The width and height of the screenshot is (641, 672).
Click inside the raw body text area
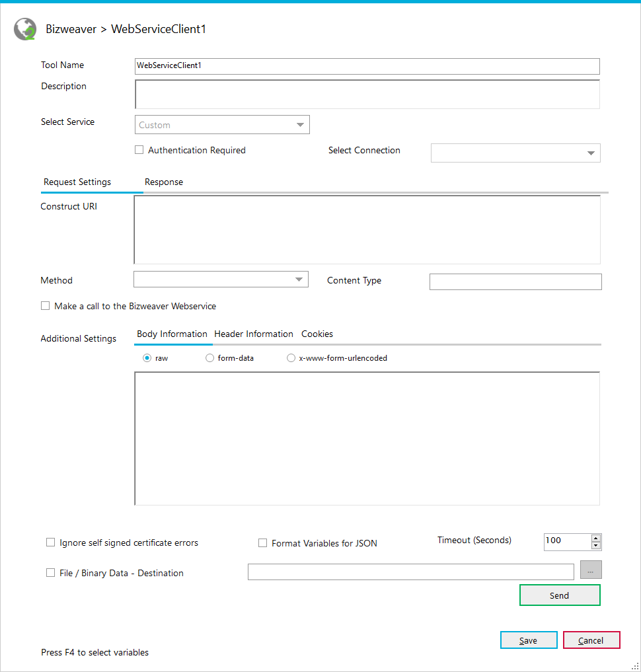(x=367, y=439)
